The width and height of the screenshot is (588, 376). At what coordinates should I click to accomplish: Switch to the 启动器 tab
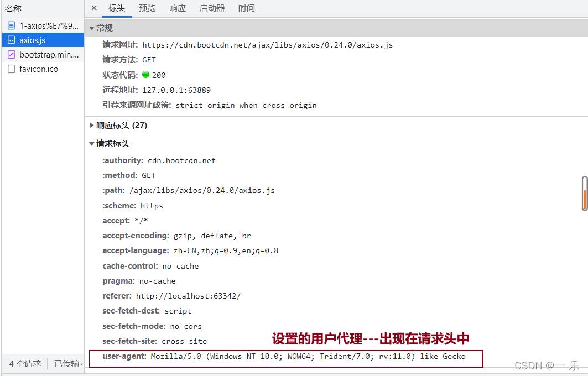click(212, 8)
